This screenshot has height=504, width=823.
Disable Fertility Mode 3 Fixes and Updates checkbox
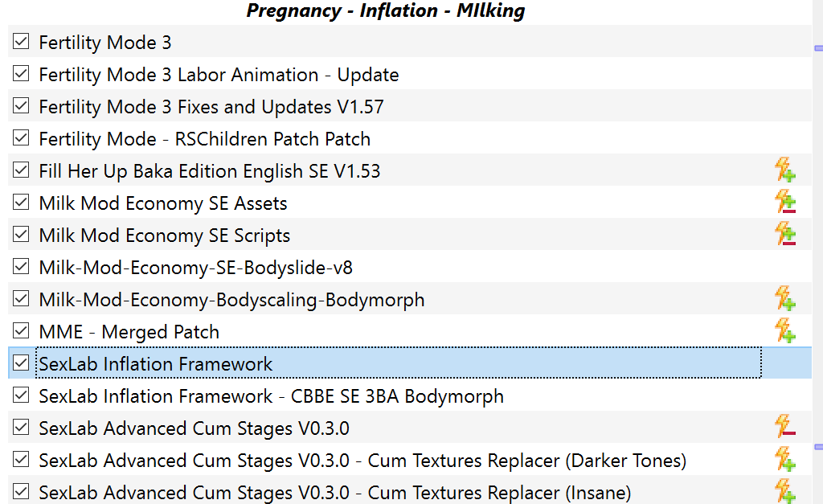click(x=21, y=107)
